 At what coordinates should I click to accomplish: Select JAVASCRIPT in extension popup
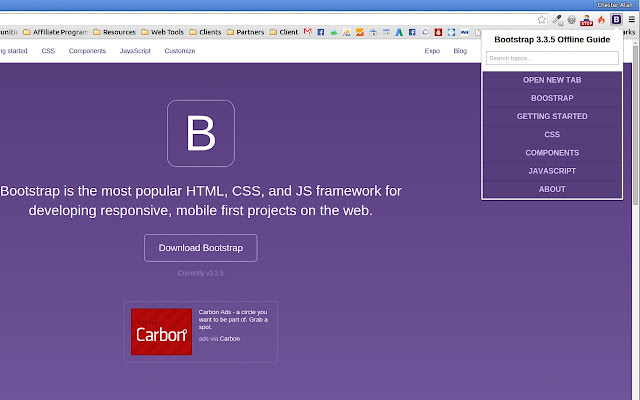click(552, 171)
